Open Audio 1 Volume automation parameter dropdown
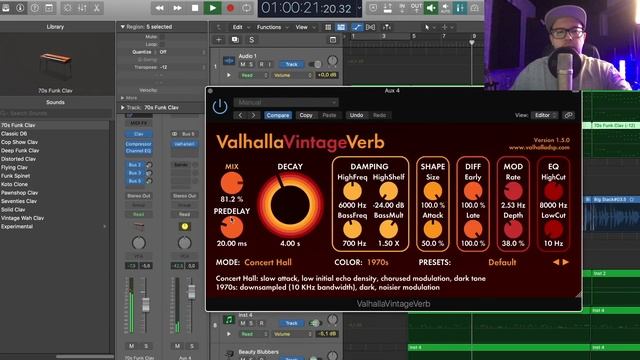 point(293,75)
